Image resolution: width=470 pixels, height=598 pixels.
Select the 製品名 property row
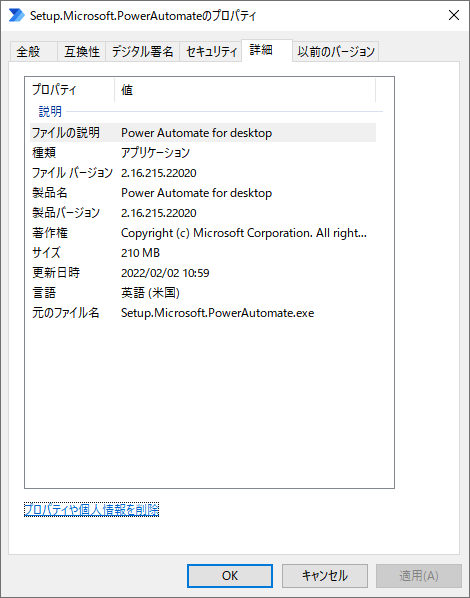pyautogui.click(x=203, y=193)
